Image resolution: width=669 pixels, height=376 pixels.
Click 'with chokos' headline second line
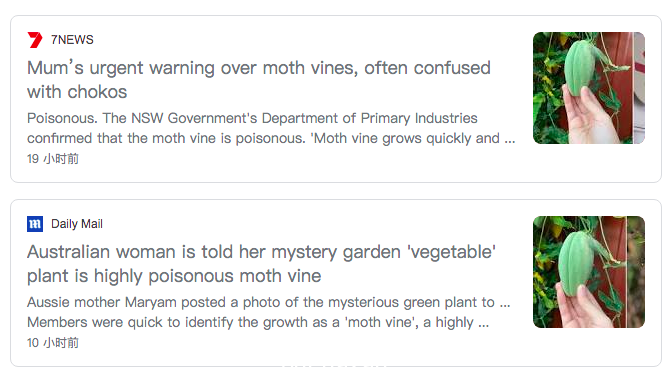(x=77, y=92)
